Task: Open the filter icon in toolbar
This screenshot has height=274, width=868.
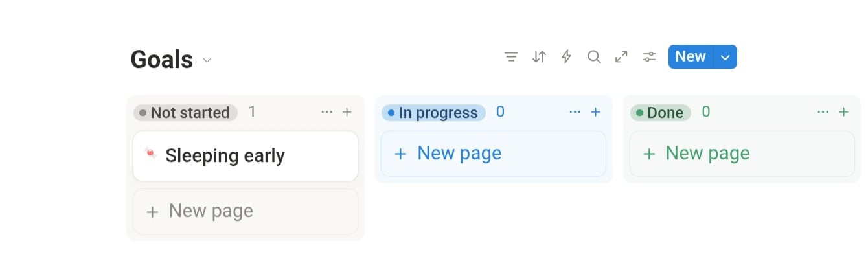Action: click(x=511, y=57)
